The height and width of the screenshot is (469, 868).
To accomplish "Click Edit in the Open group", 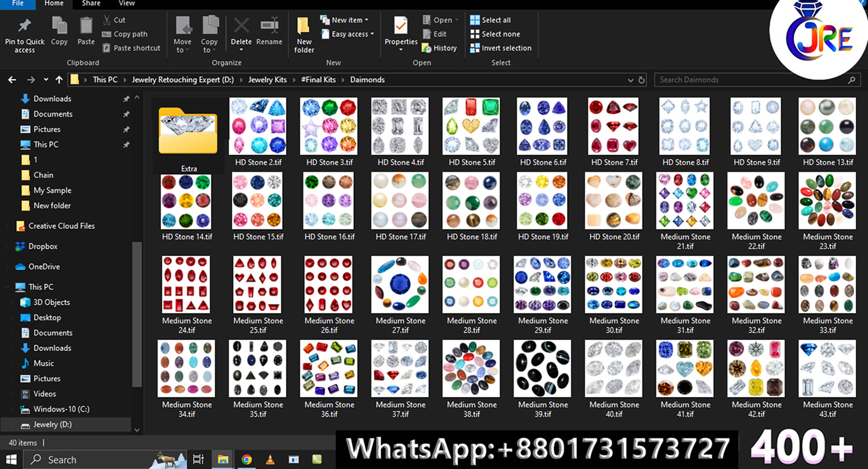I will [435, 34].
